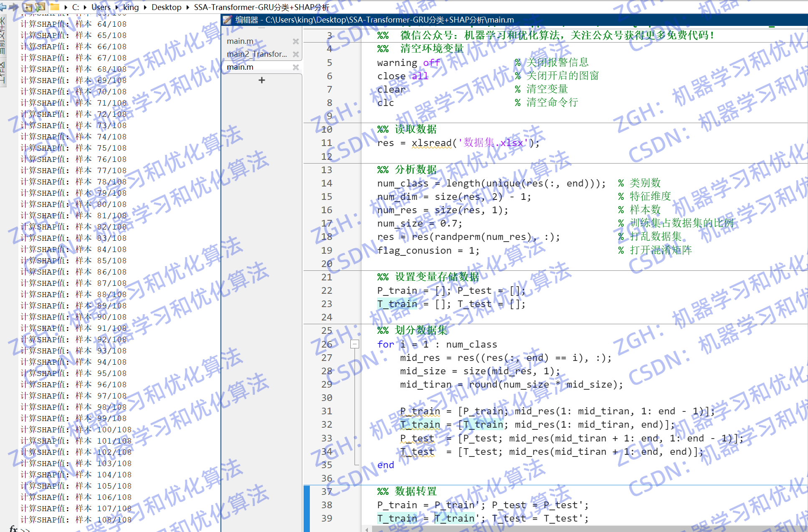Click the king path segment
Viewport: 808px width, 532px height.
pos(131,7)
